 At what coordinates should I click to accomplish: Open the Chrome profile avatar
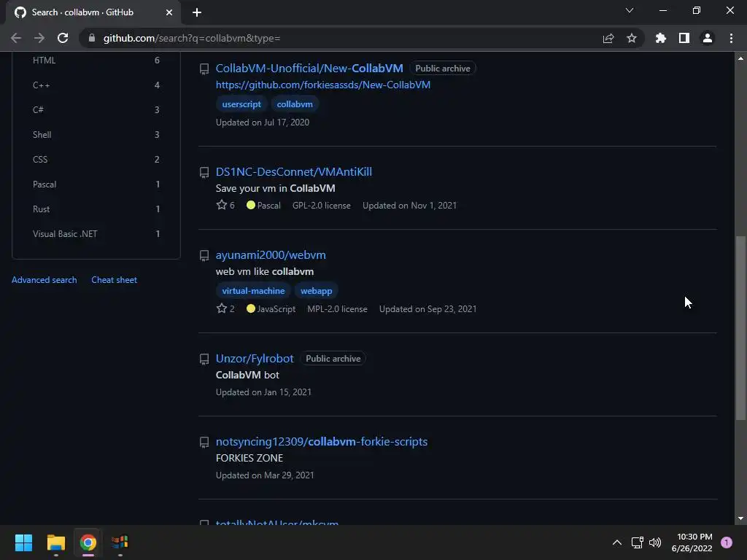coord(708,38)
